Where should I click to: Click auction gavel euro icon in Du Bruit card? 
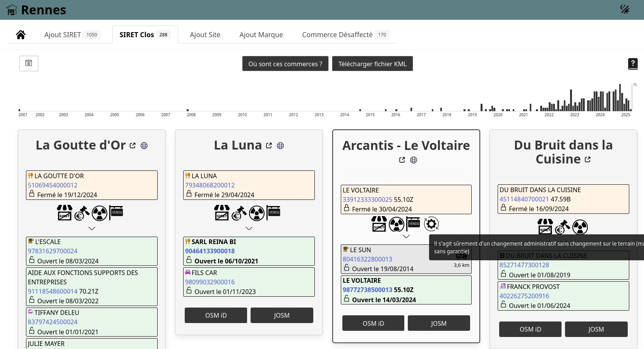coord(563,227)
